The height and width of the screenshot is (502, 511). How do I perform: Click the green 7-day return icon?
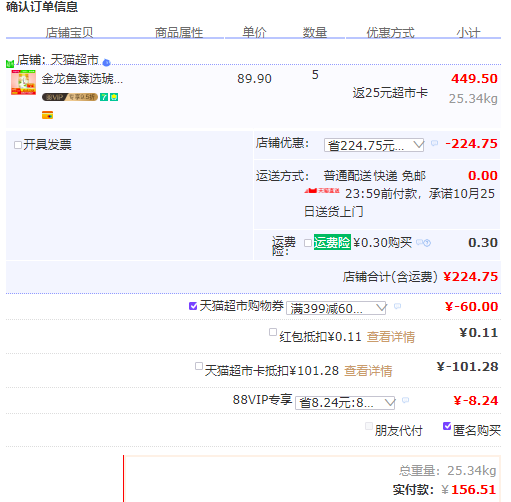104,97
